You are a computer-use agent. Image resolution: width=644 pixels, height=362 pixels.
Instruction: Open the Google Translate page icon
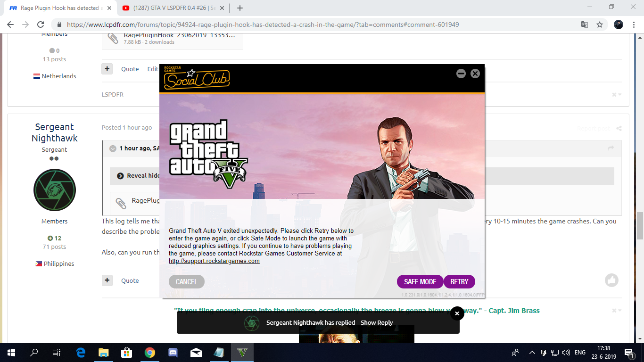(x=585, y=25)
